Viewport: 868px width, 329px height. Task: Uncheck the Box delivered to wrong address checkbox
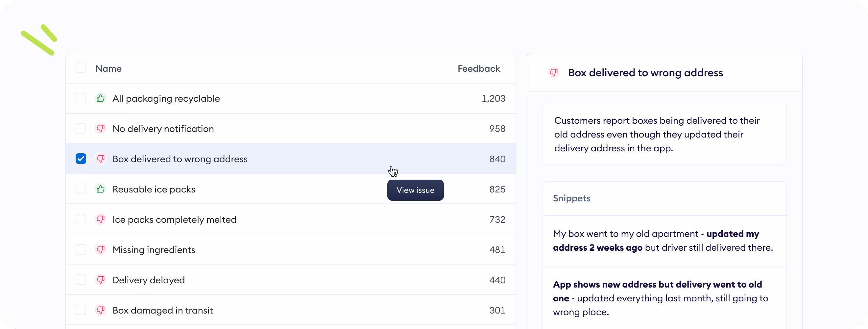click(x=81, y=159)
